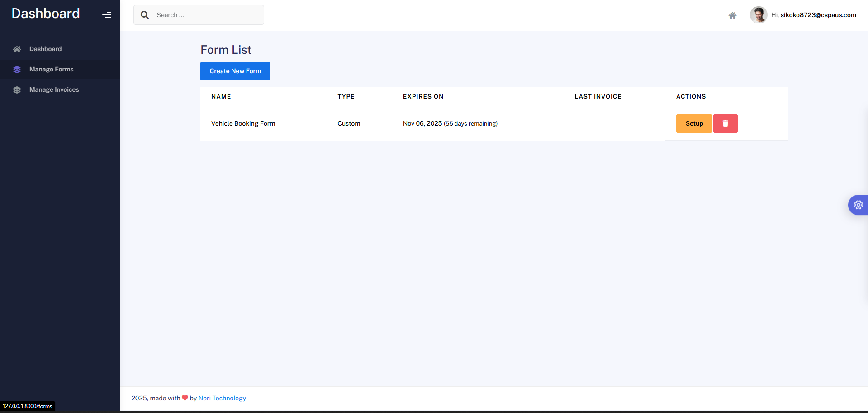
Task: Select Manage Forms in the sidebar menu
Action: tap(51, 69)
